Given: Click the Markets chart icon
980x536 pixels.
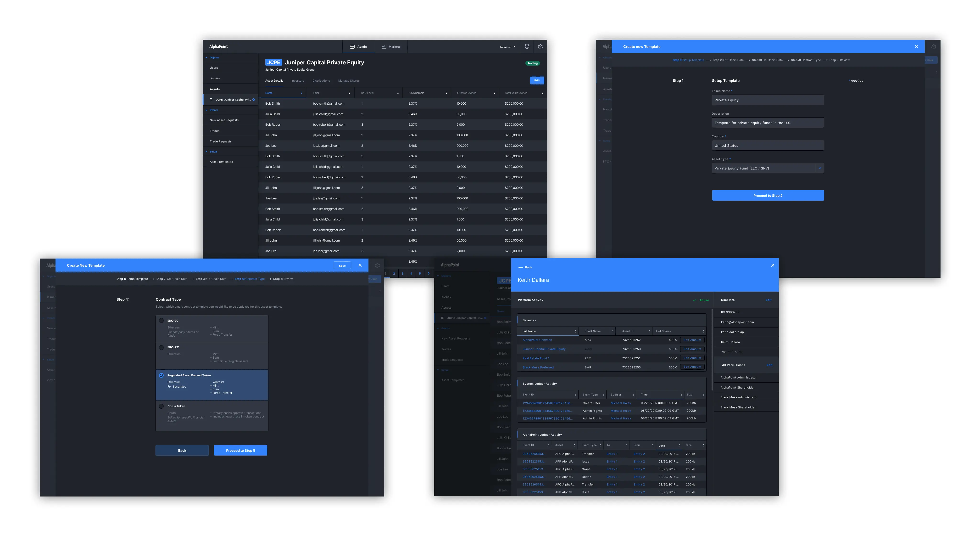Looking at the screenshot, I should tap(384, 46).
